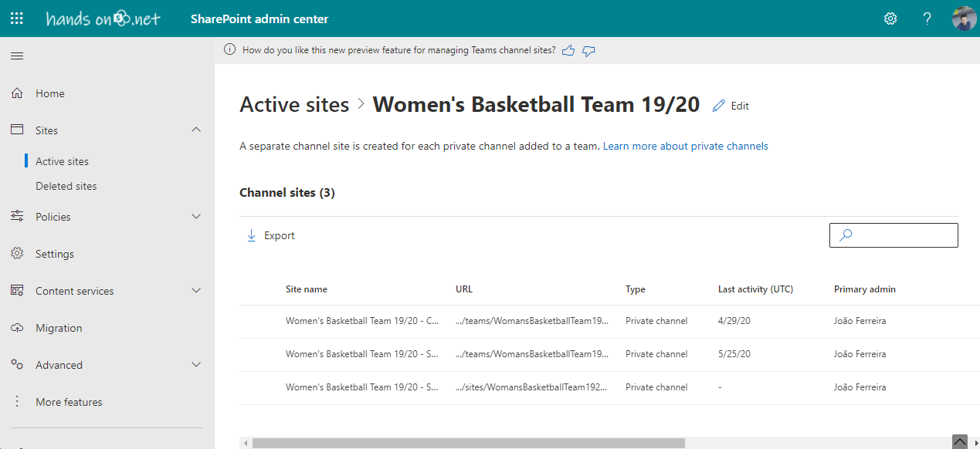Collapse the Sites section chevron
Screen dimensions: 980x449
(196, 130)
